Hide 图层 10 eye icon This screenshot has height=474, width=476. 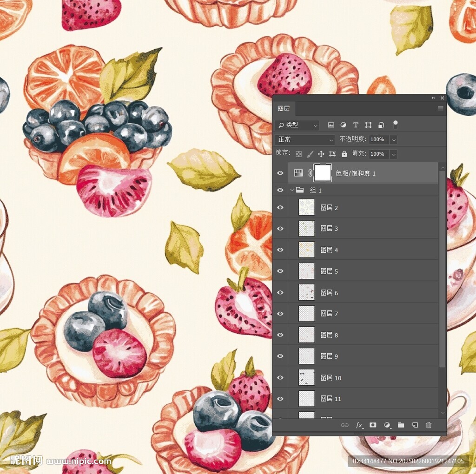280,377
